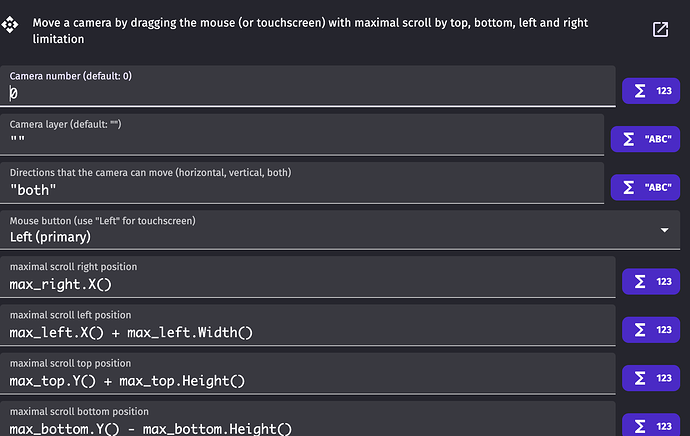Open string expression editor for Directions field

tap(646, 186)
